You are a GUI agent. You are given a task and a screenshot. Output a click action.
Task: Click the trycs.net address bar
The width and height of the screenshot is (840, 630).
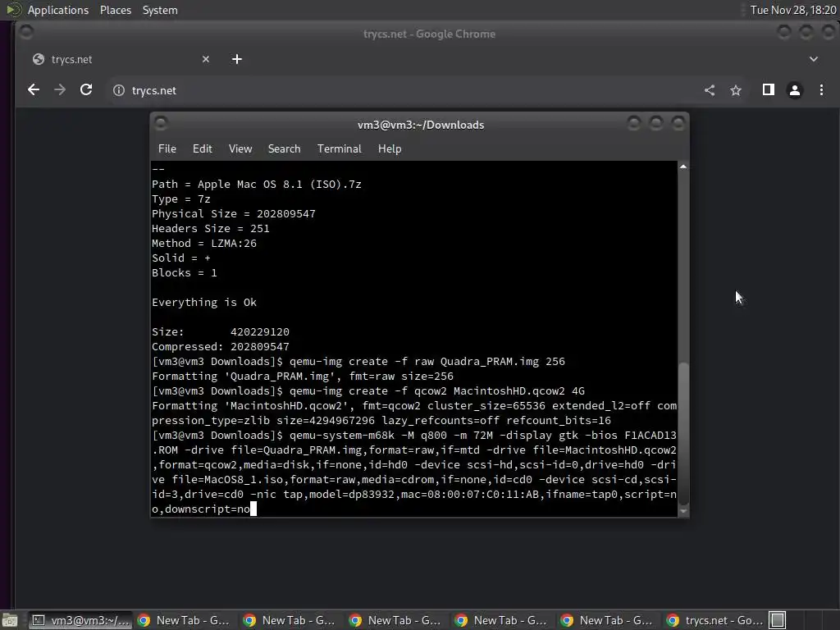[x=402, y=90]
